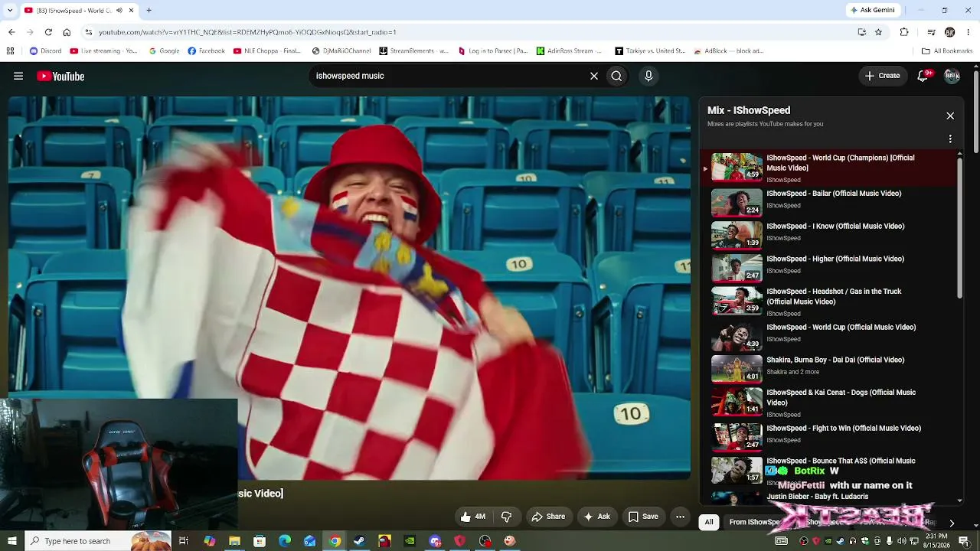The width and height of the screenshot is (980, 551).
Task: Close the Mix - IShowSpeed playlist panel
Action: point(950,116)
